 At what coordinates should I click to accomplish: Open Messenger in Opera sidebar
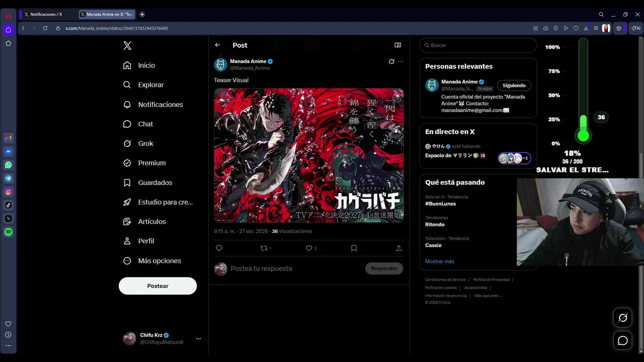(x=9, y=151)
